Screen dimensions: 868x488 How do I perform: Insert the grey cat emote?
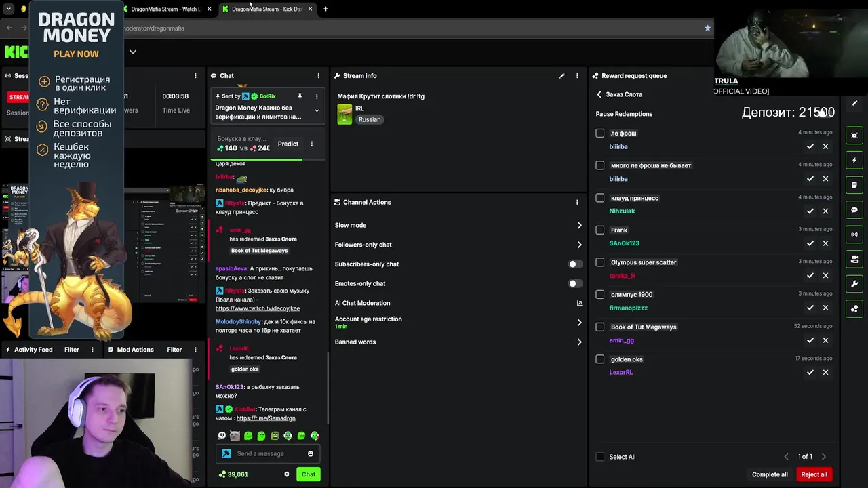[x=235, y=436]
